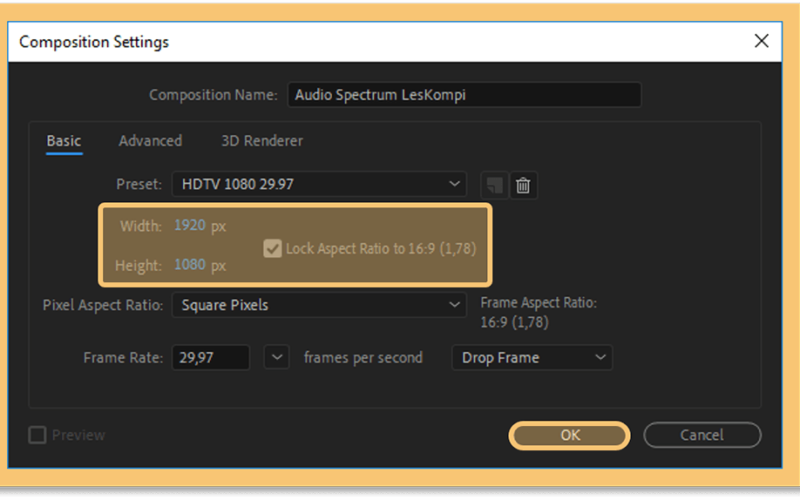Delete preset with the trash icon
Image resolution: width=800 pixels, height=500 pixels.
(x=523, y=185)
